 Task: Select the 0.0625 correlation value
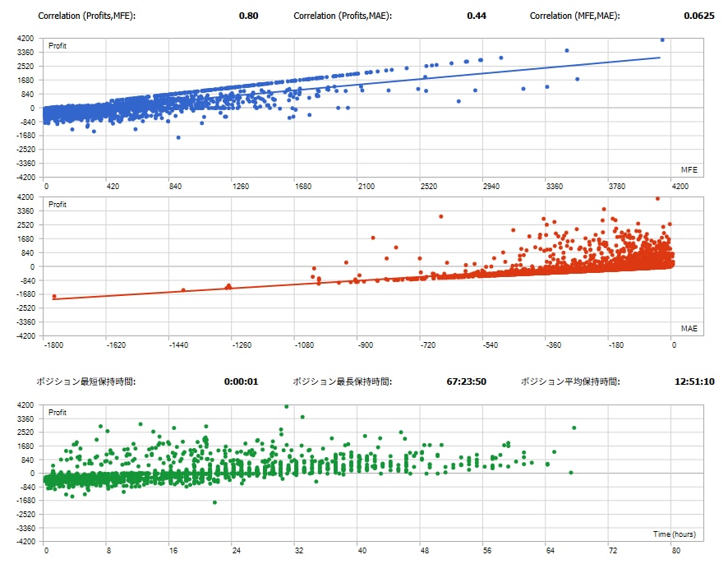[x=698, y=16]
